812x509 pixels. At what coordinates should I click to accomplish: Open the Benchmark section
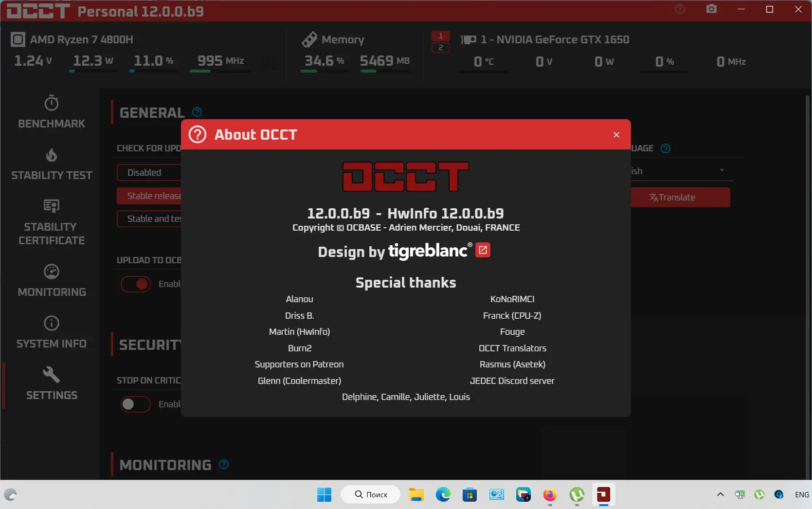pyautogui.click(x=52, y=112)
